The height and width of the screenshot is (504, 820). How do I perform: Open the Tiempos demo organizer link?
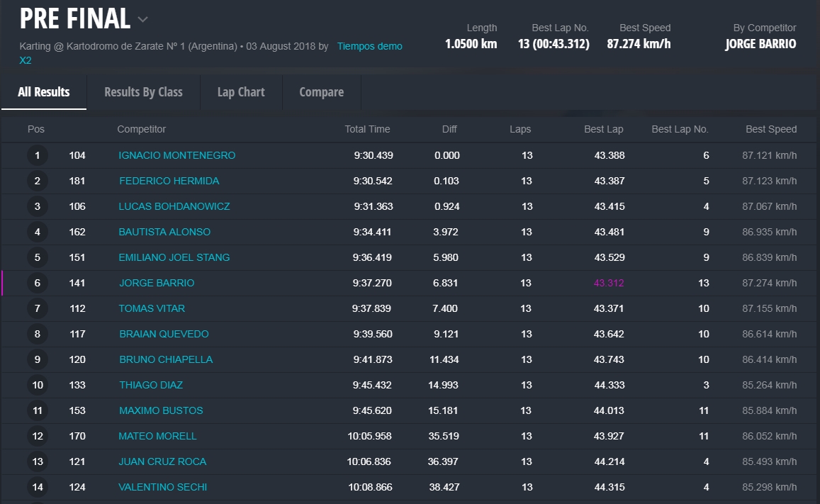369,46
